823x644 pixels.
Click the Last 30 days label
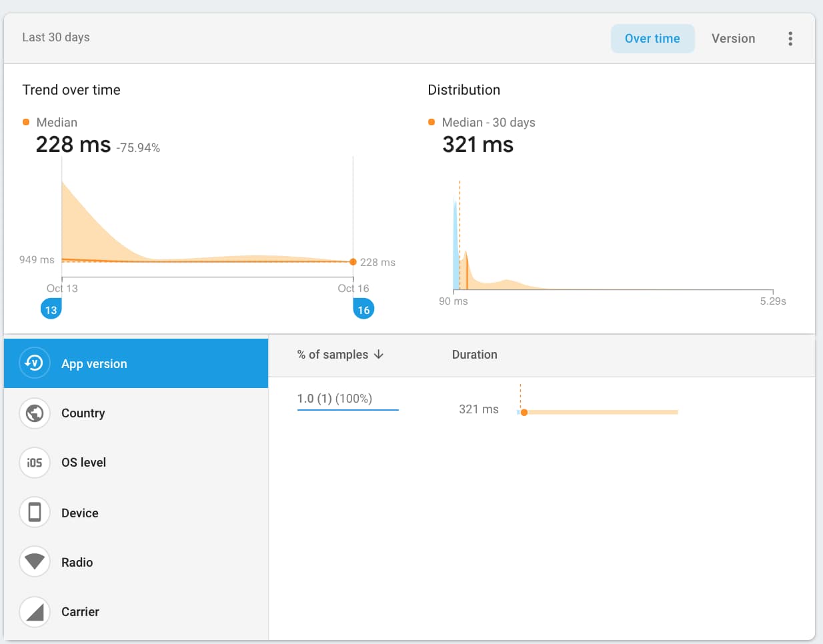point(56,37)
